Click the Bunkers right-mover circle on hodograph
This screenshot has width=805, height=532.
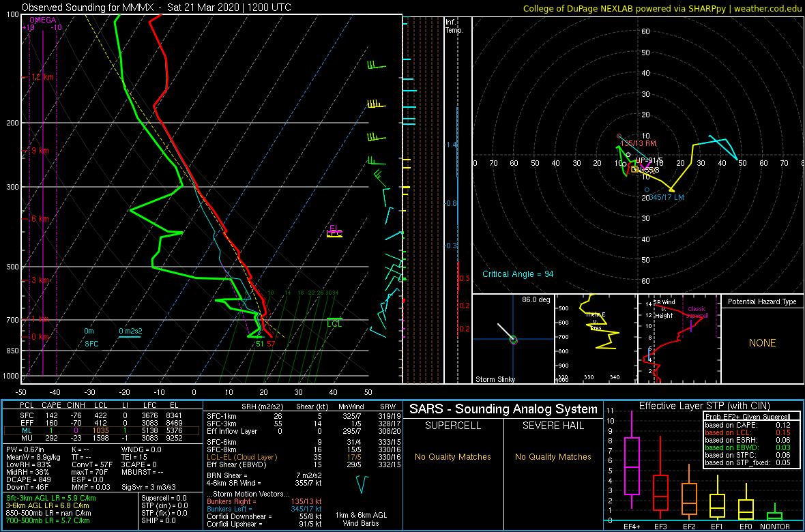pyautogui.click(x=619, y=136)
